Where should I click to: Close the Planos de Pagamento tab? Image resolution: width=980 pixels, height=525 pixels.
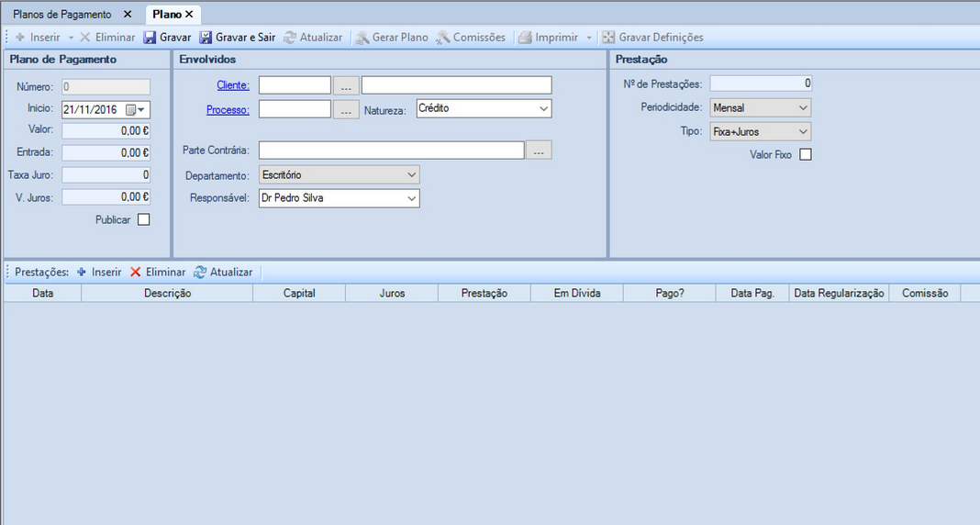[x=128, y=14]
